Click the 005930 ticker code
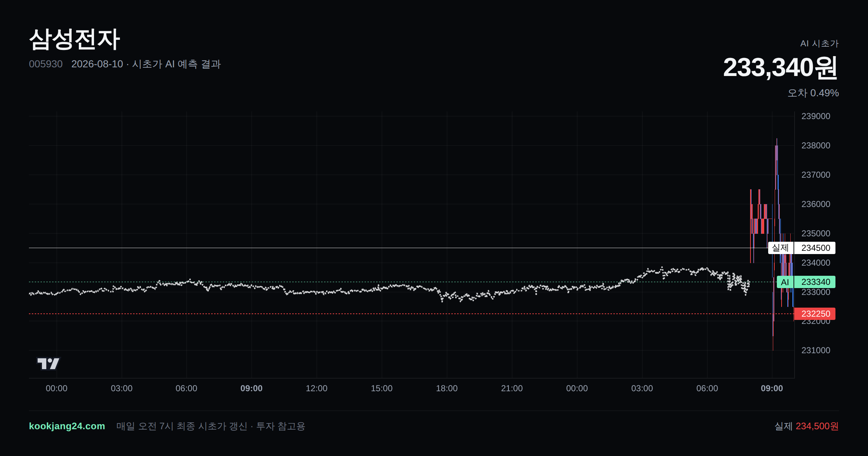This screenshot has height=456, width=868. point(46,64)
